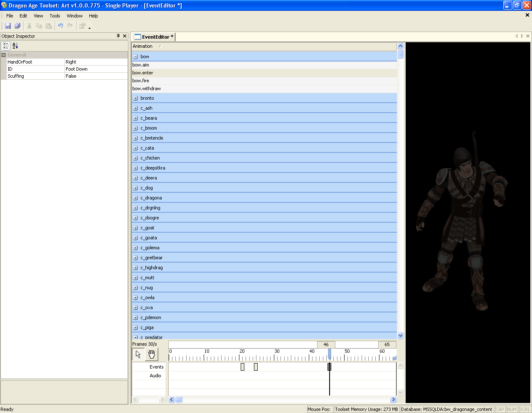The image size is (532, 413).
Task: Expand the c_dragona animation group
Action: [x=135, y=198]
